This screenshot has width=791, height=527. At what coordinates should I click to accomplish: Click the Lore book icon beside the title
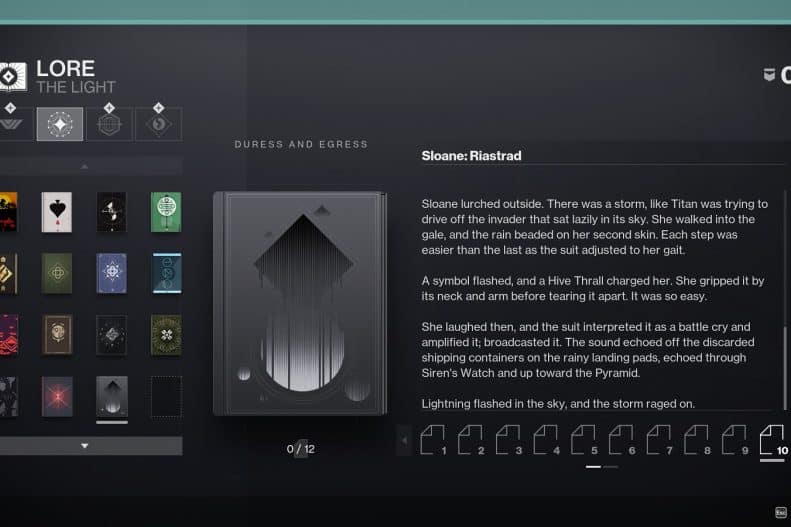(x=12, y=77)
